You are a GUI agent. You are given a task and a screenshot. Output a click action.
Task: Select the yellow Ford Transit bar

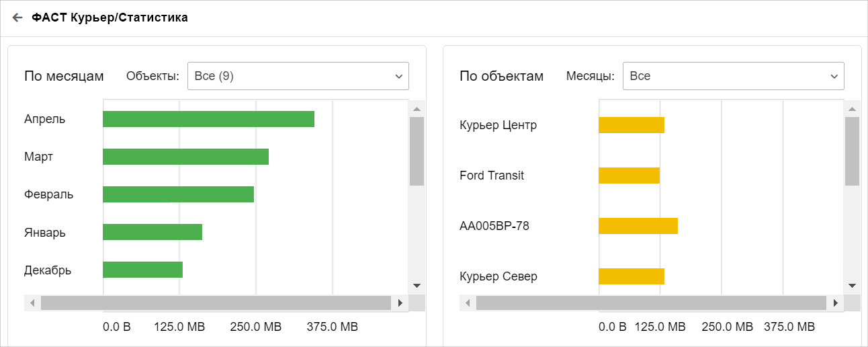tap(629, 176)
